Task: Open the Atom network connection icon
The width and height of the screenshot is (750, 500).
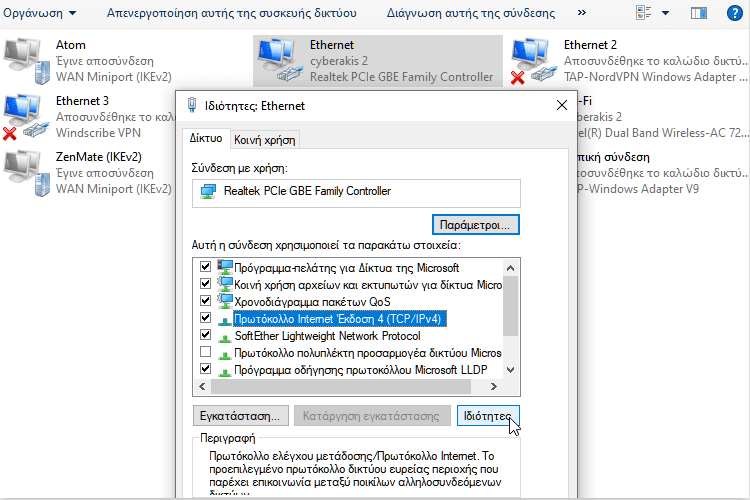Action: (27, 61)
